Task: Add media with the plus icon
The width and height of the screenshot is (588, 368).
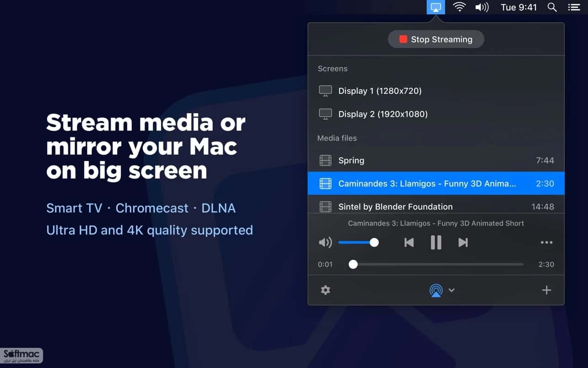Action: (546, 290)
